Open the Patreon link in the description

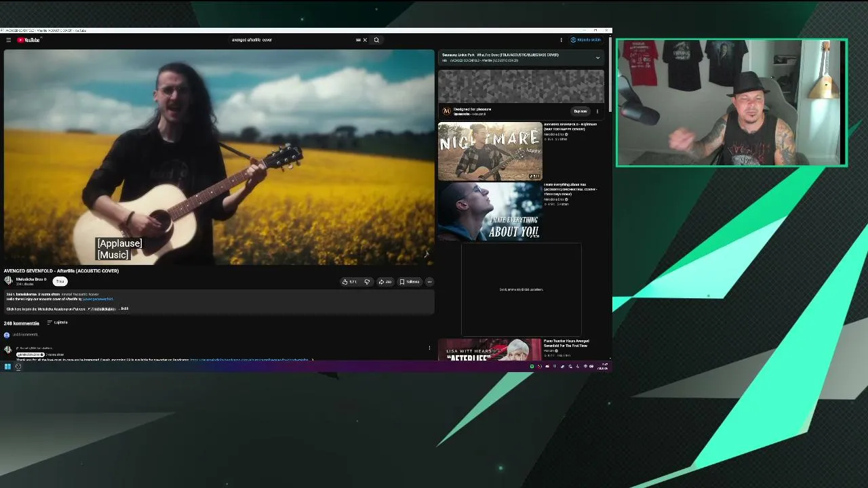pos(102,309)
